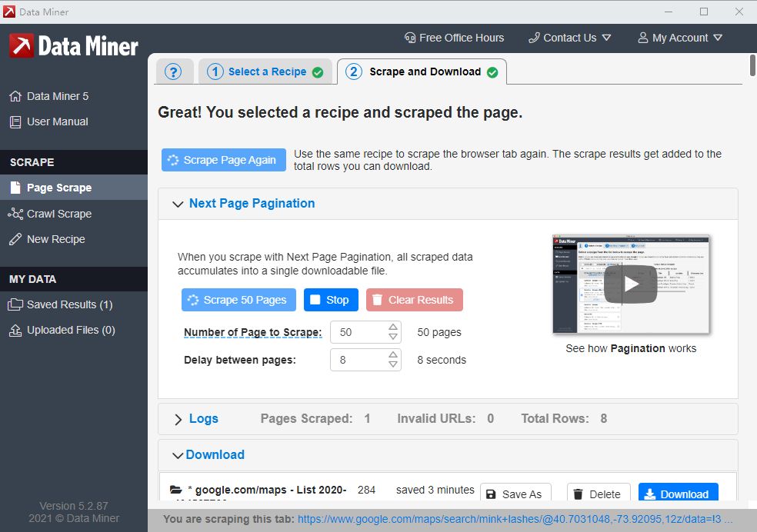Click green checkmark on Select a Recipe tab

click(x=318, y=72)
